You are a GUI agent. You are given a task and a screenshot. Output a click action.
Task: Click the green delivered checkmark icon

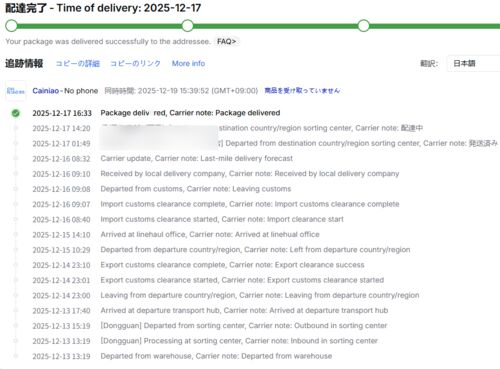point(15,113)
